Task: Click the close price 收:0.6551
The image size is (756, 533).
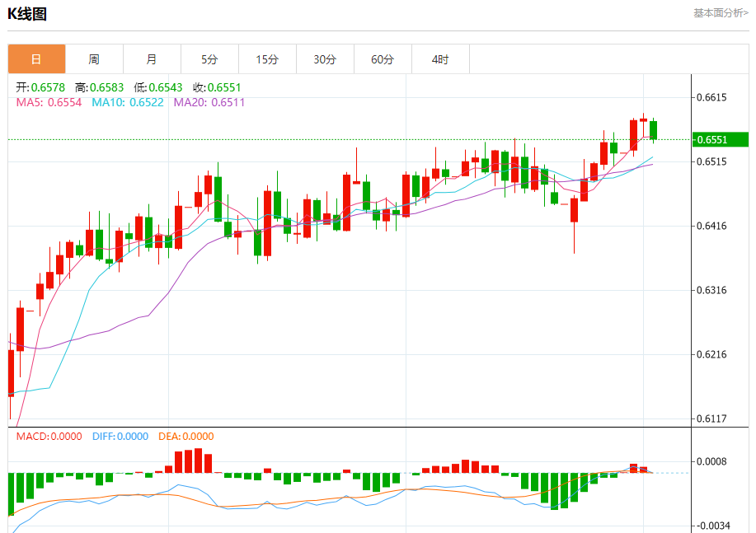Action: [x=217, y=87]
